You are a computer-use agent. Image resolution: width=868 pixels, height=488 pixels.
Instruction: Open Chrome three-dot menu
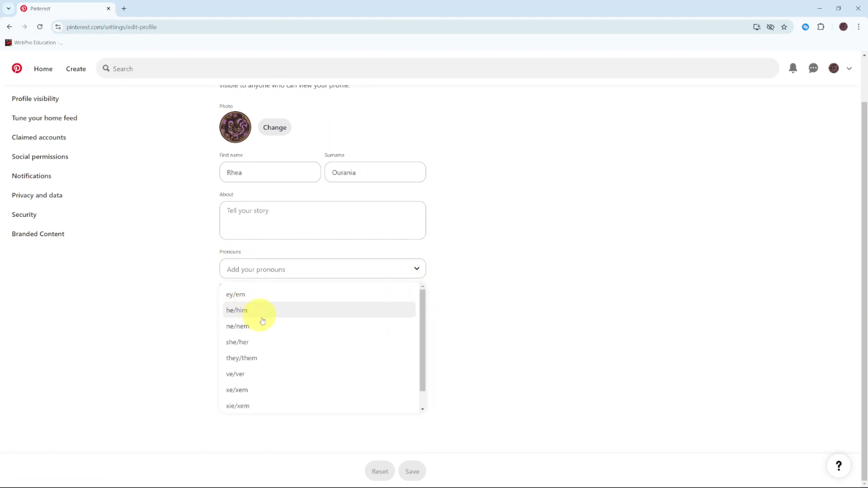tap(858, 27)
